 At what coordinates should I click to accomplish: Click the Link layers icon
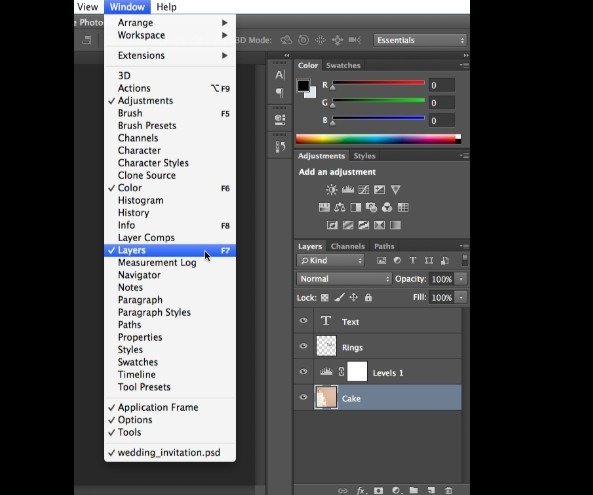pyautogui.click(x=343, y=490)
